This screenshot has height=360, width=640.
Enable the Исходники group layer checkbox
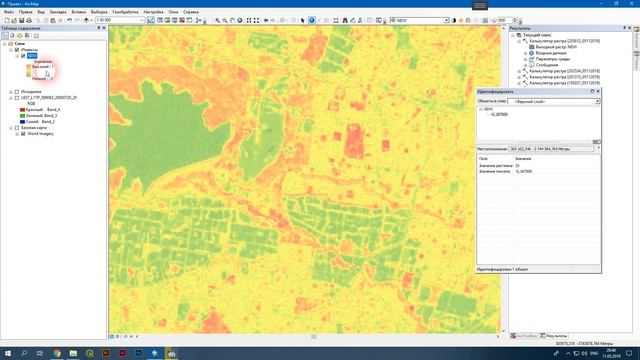(17, 92)
